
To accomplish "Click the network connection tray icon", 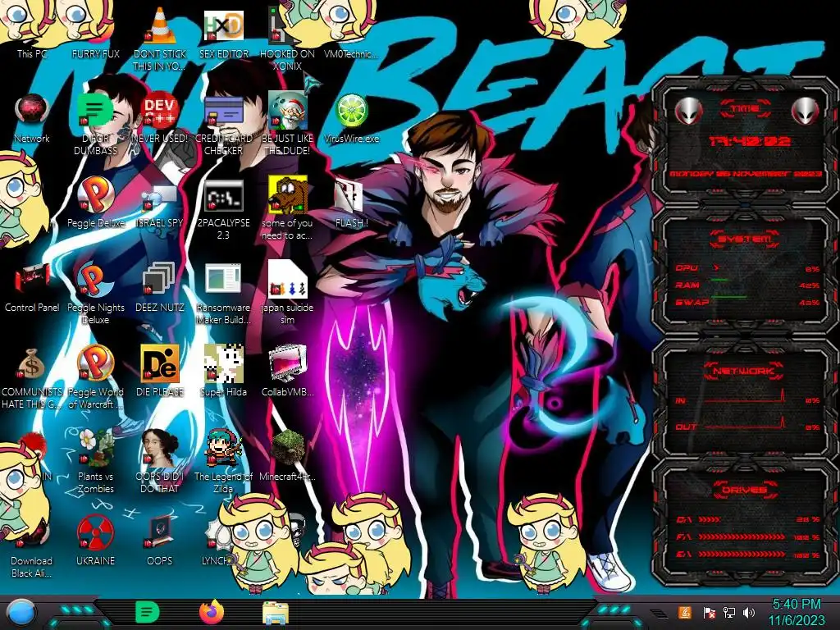I will (x=729, y=612).
